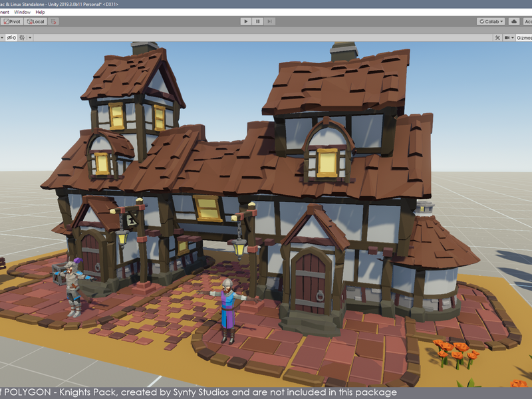Select the blue-and-purple tunic soldier character
The image size is (532, 399).
(x=227, y=311)
